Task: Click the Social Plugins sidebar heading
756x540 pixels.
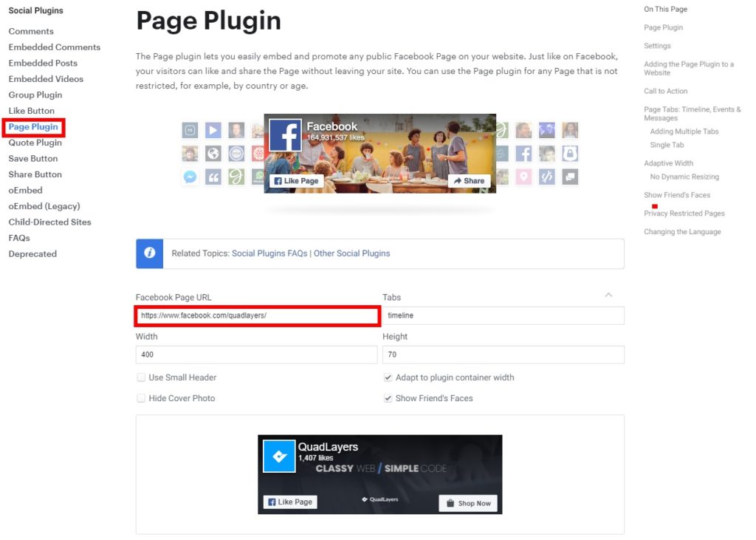Action: (x=35, y=10)
